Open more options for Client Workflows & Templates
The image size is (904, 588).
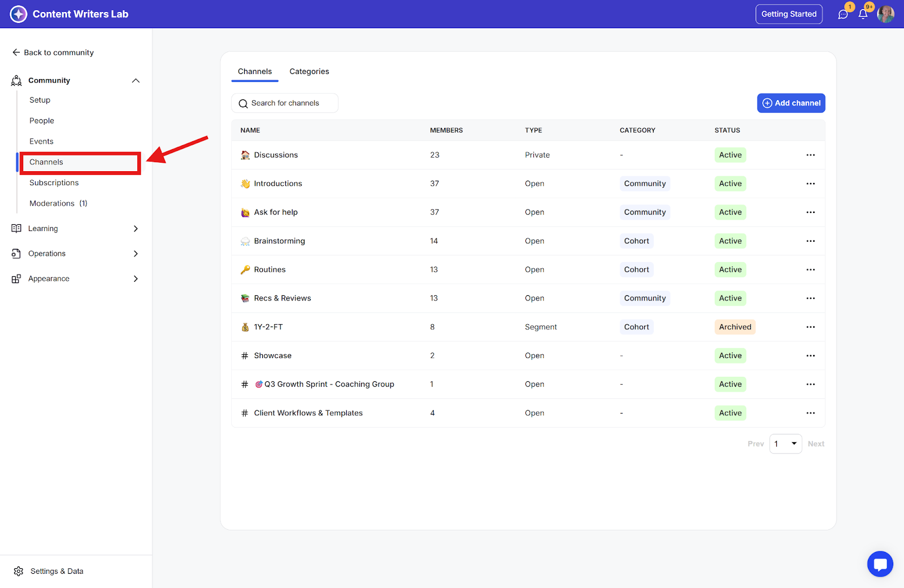pos(811,413)
